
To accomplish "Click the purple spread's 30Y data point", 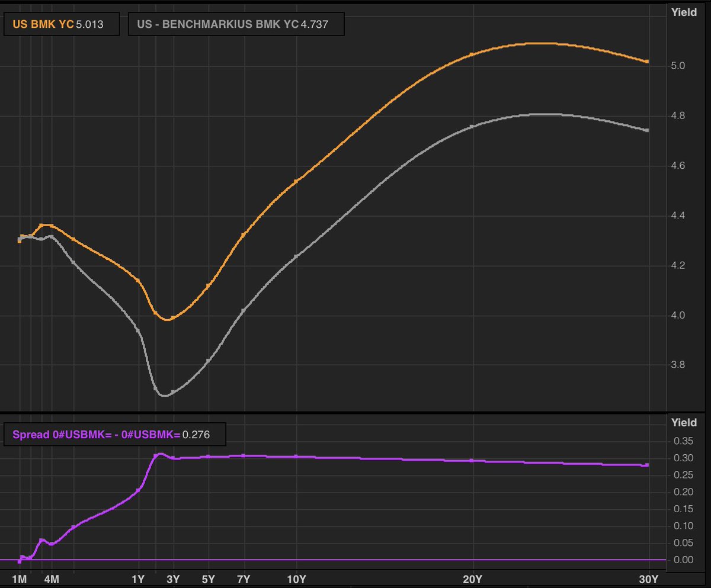I will pyautogui.click(x=647, y=465).
